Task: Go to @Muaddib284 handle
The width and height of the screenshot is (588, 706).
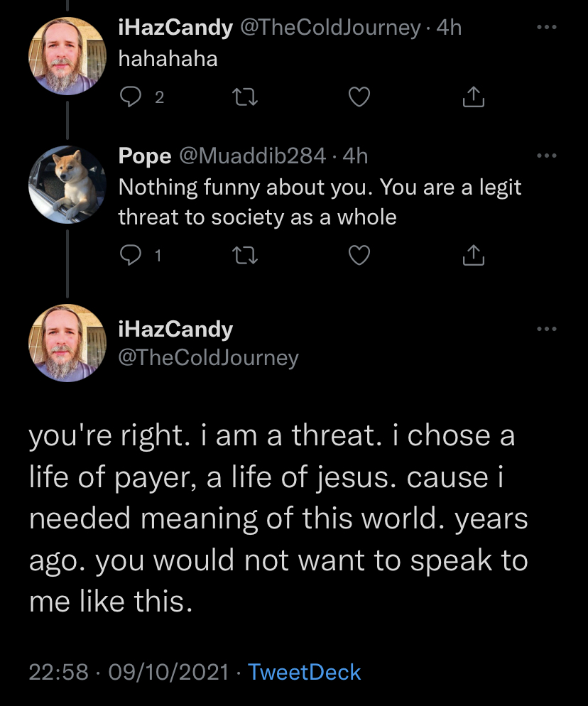Action: tap(252, 156)
